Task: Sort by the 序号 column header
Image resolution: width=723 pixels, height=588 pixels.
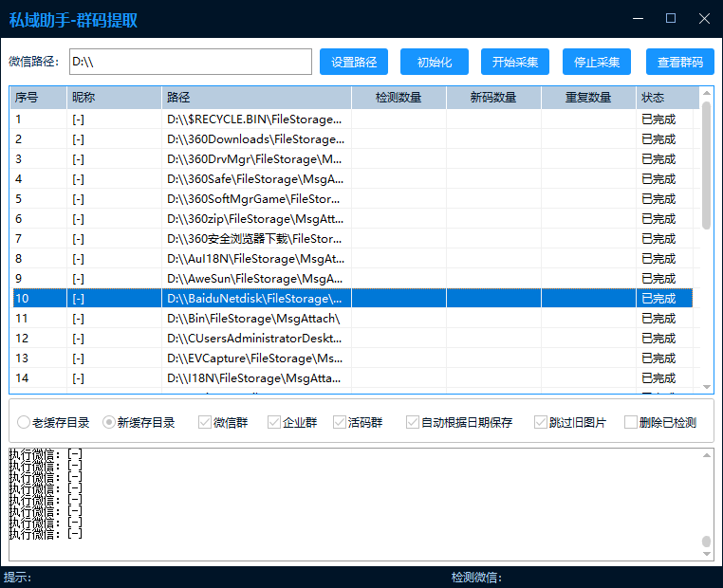Action: tap(39, 98)
